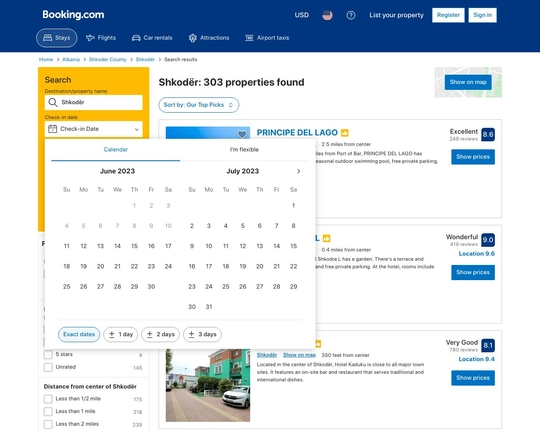Click the Shkodër location link under Hotel Kaduku

[x=267, y=355]
